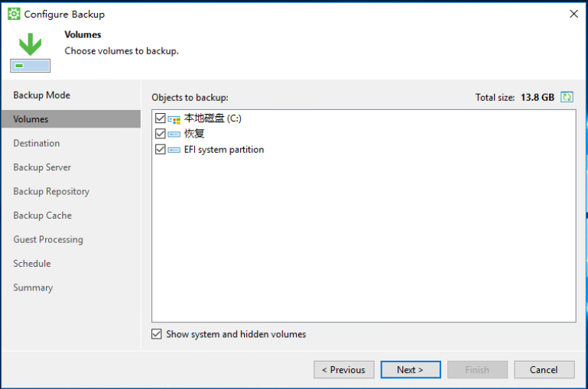588x389 pixels.
Task: Cancel the backup configuration
Action: [x=544, y=370]
